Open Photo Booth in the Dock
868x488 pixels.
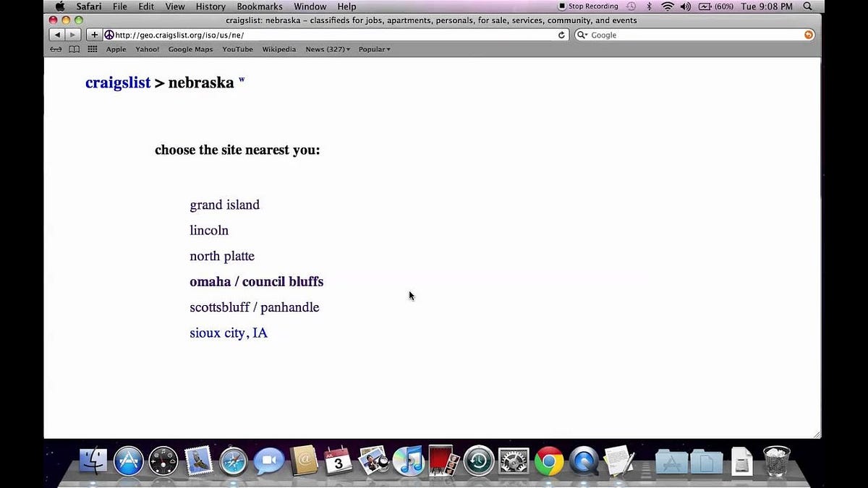point(443,461)
